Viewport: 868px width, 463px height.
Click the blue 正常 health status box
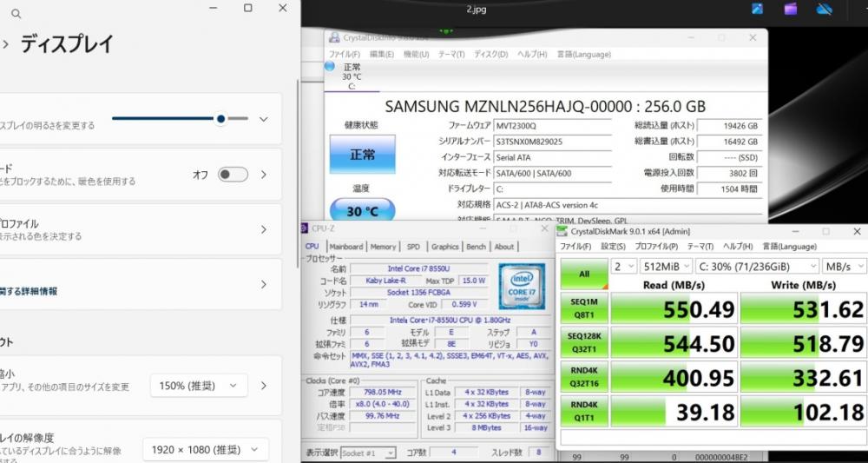[x=362, y=154]
